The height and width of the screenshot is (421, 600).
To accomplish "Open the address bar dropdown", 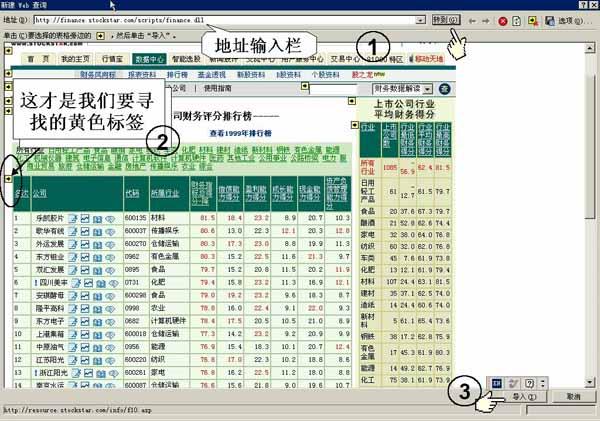I will (x=423, y=19).
